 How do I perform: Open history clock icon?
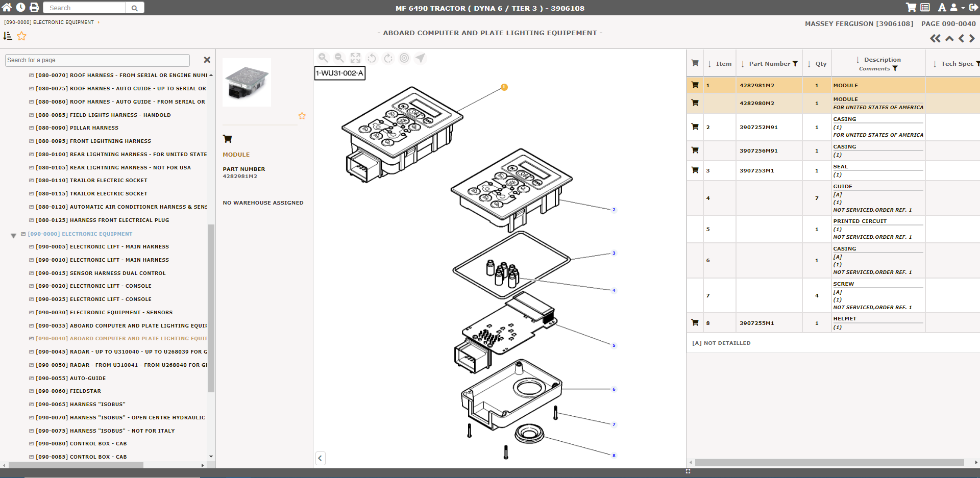(20, 8)
